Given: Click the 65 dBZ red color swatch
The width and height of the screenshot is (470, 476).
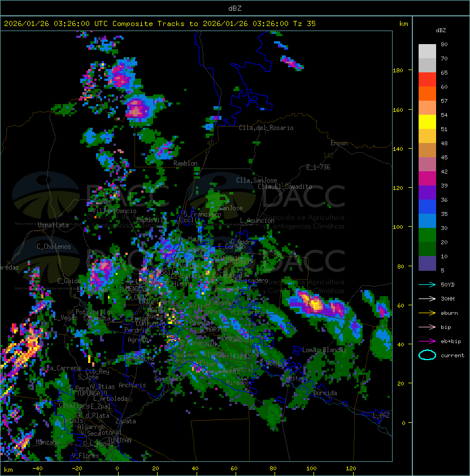Looking at the screenshot, I should coord(427,79).
